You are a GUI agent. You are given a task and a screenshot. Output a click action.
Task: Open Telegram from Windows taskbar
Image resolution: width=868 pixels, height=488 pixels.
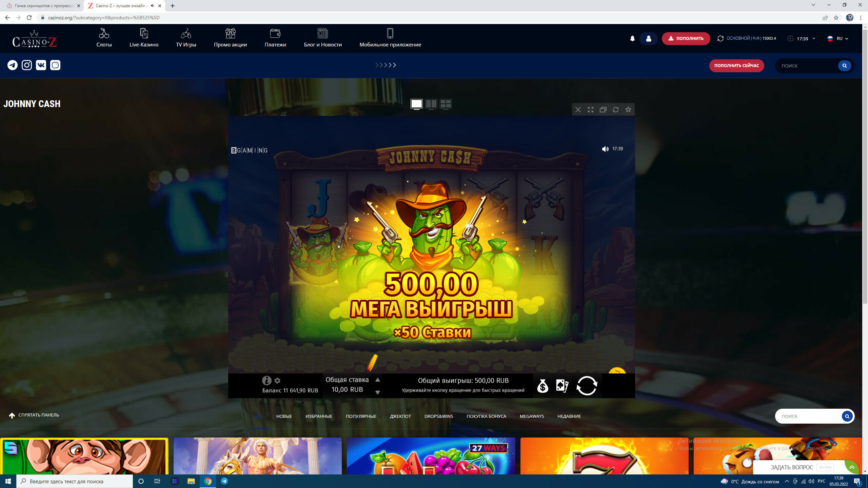224,481
